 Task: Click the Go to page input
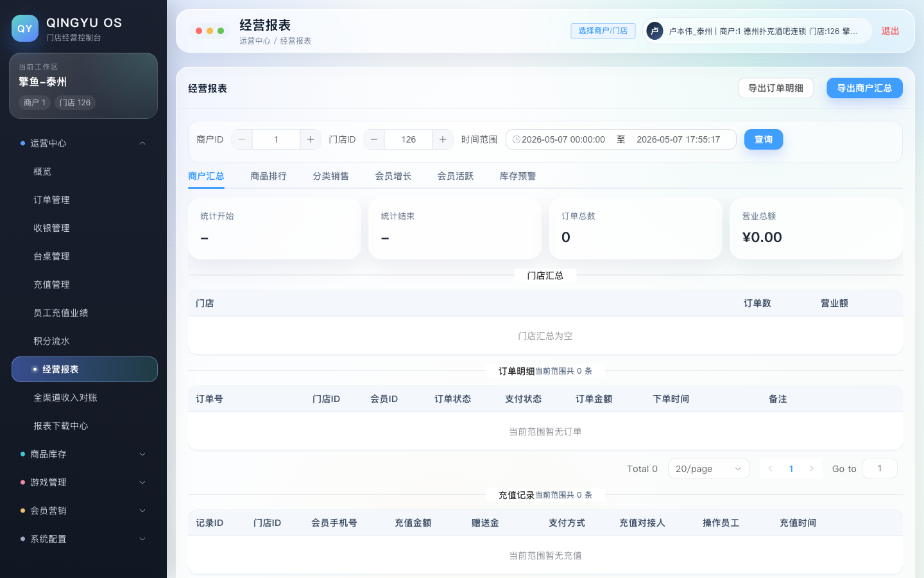[879, 469]
